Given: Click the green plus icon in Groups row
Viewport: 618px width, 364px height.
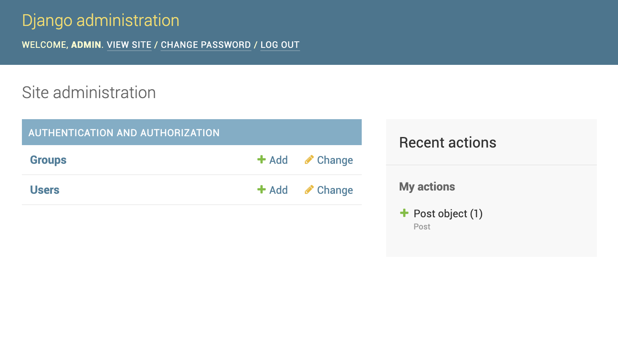Looking at the screenshot, I should point(262,160).
